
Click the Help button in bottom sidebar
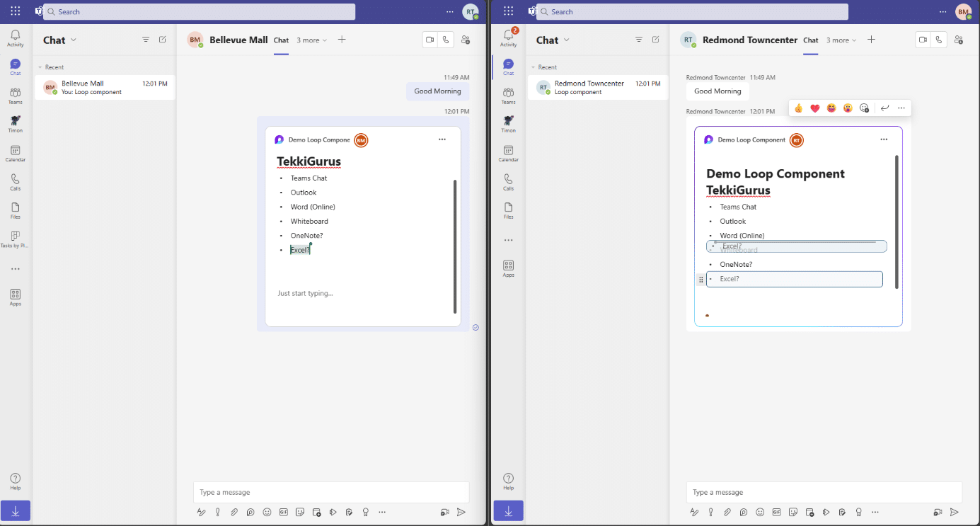coord(15,481)
